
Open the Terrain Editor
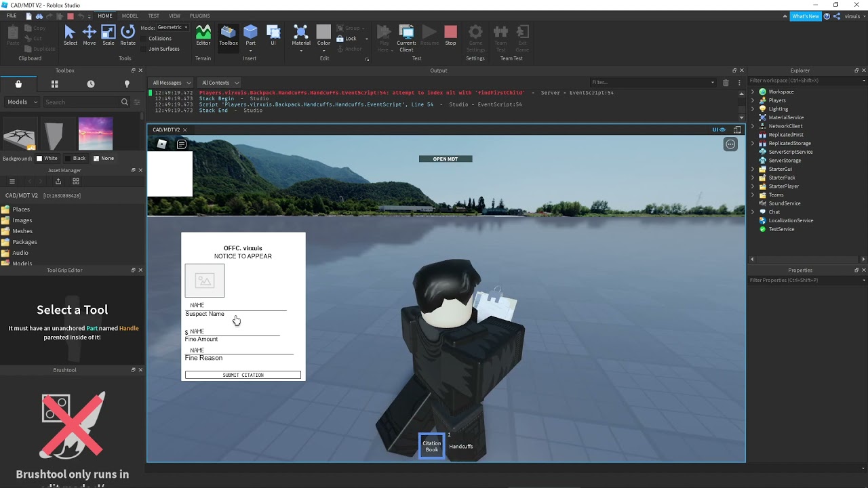tap(203, 35)
